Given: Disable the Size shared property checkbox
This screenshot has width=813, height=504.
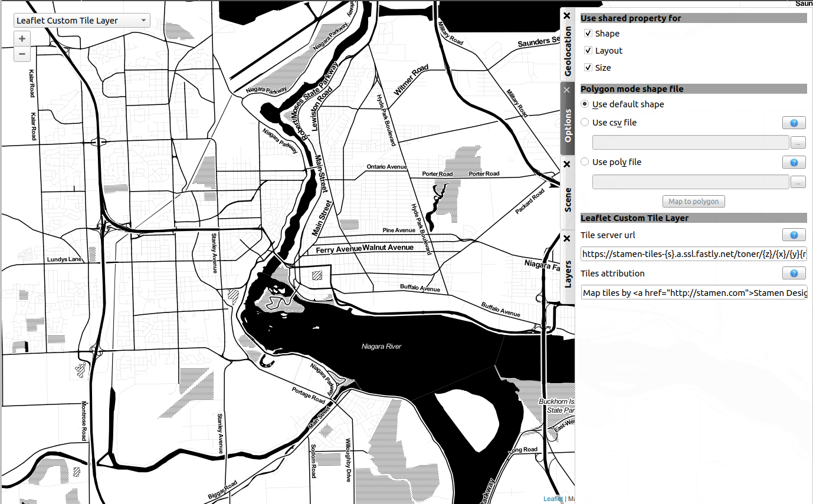Looking at the screenshot, I should 588,68.
